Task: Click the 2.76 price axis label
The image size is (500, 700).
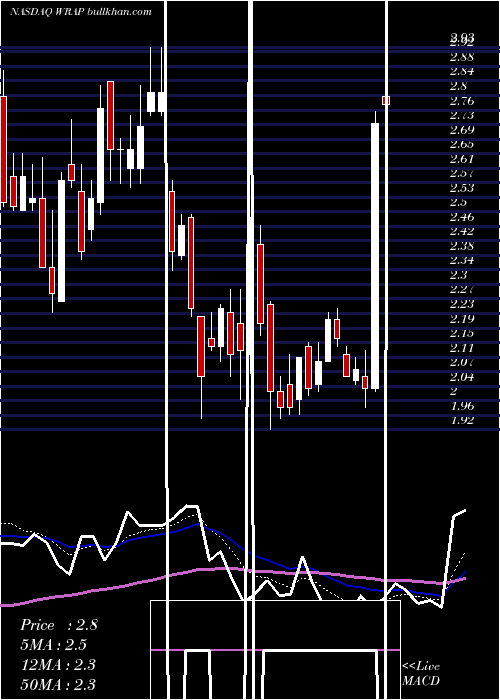Action: (x=462, y=101)
